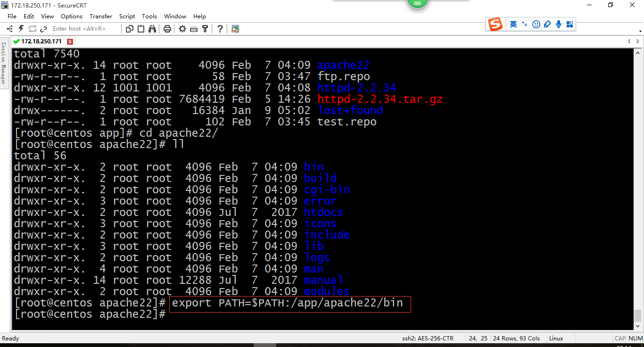Screen dimensions: 644x347
Task: Click the httpd-2.2.34.tar.gz file name
Action: (x=380, y=99)
